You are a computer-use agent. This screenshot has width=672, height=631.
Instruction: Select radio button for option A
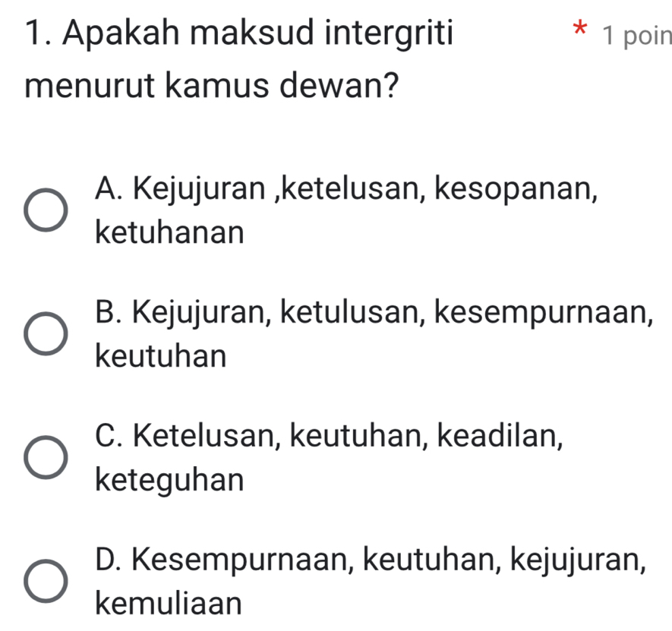[x=43, y=210]
